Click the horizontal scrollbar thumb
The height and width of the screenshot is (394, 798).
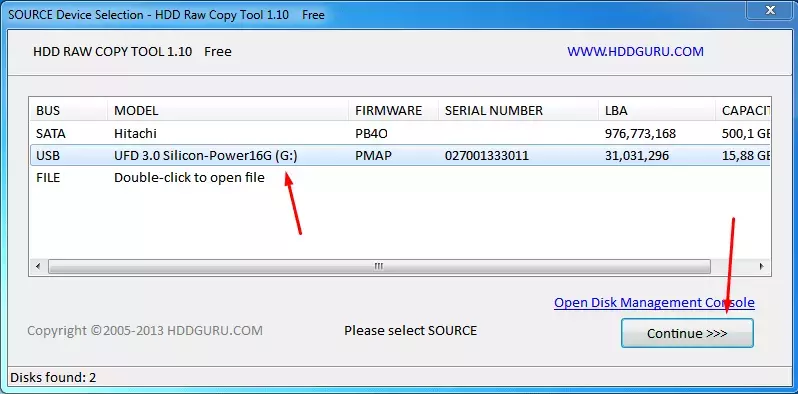click(x=379, y=266)
